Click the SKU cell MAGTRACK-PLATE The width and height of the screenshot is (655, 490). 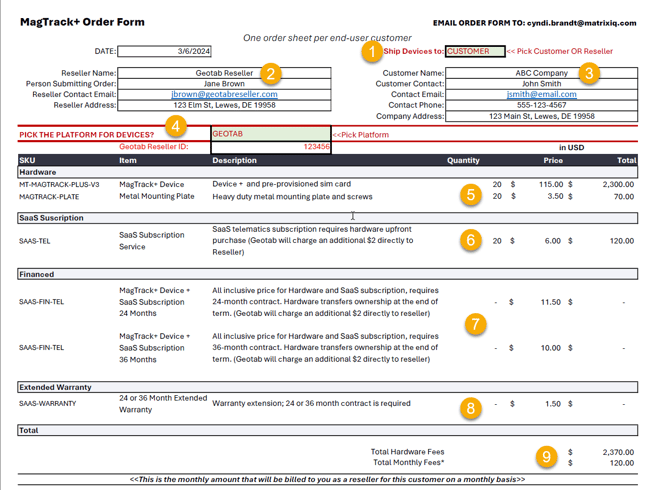click(49, 197)
